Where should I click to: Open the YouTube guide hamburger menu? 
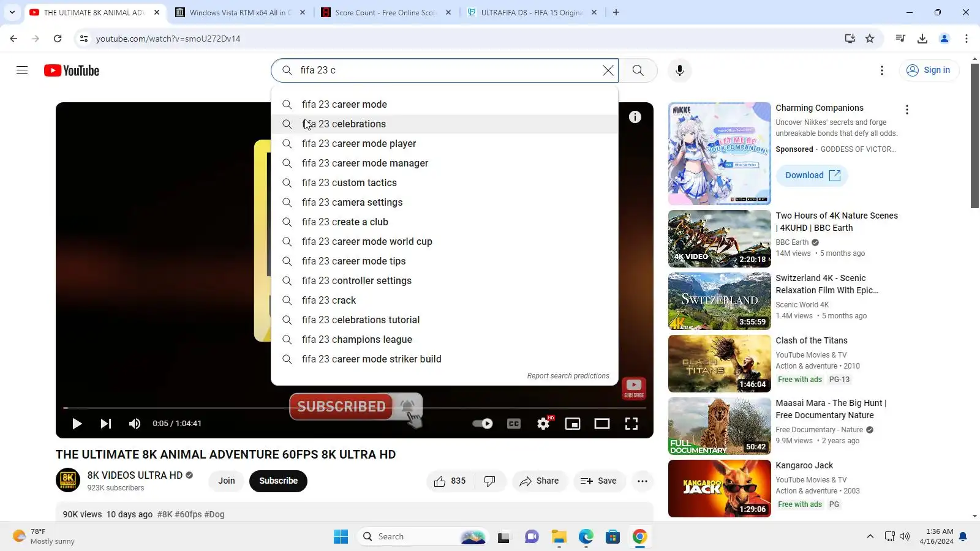(22, 70)
